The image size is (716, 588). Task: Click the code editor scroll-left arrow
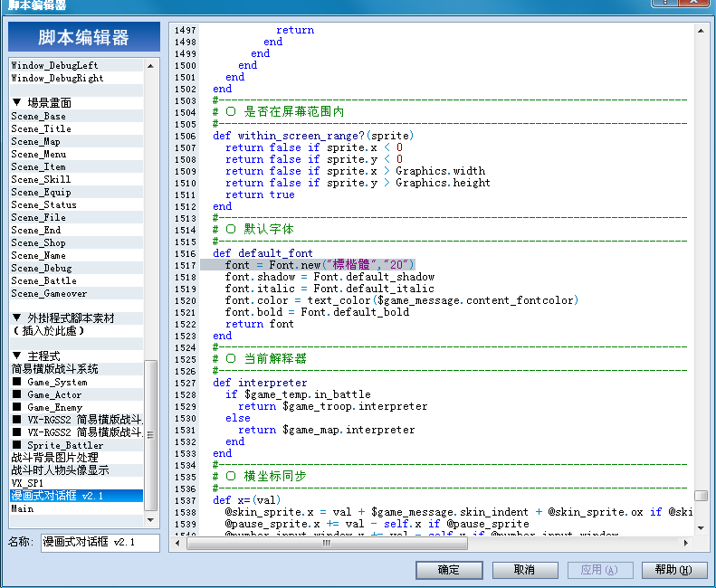point(177,544)
